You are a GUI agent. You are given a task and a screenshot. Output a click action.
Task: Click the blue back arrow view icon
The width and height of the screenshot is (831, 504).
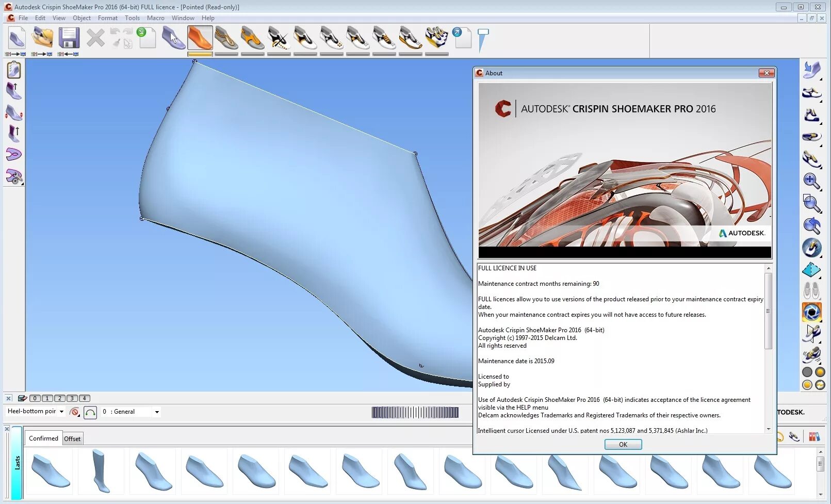coord(811,225)
